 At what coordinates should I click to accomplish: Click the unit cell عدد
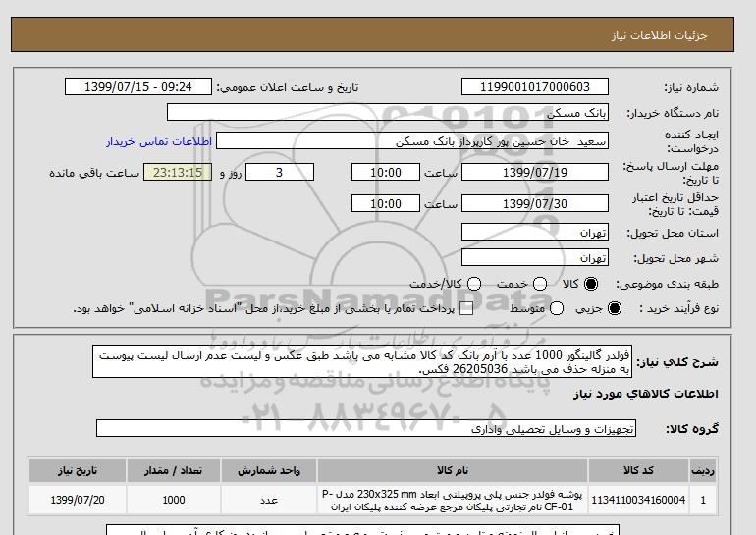point(269,500)
